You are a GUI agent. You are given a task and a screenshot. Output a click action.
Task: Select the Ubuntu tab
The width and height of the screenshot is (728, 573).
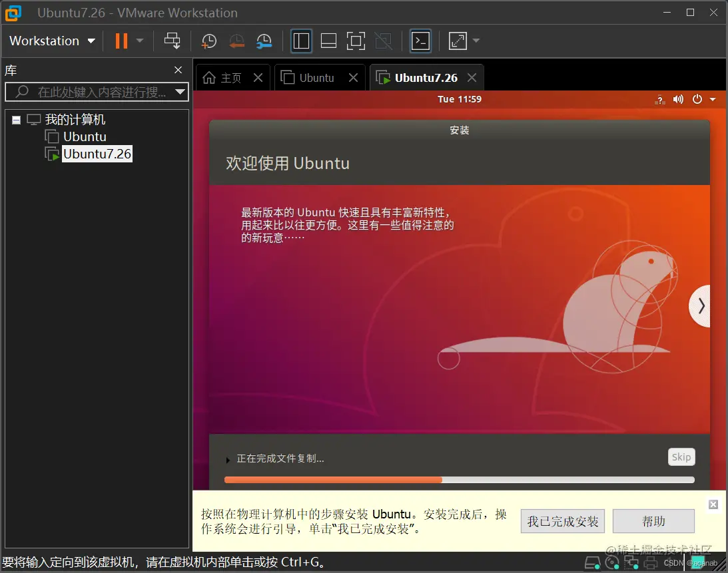coord(313,77)
